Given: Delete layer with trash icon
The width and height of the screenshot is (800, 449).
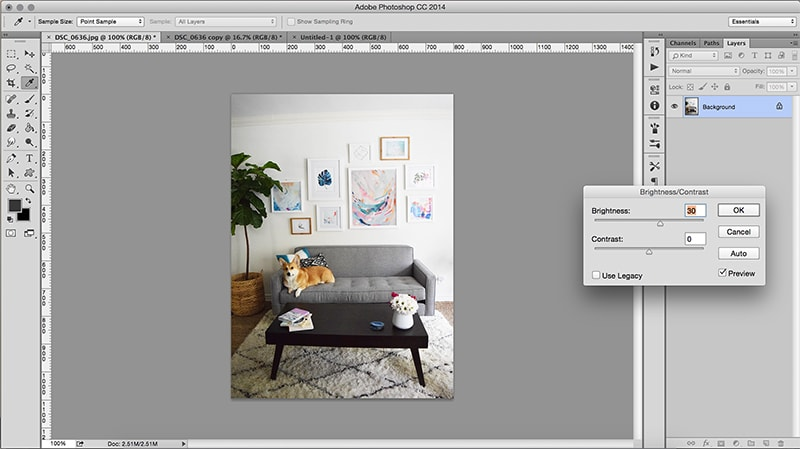Looking at the screenshot, I should (x=781, y=443).
